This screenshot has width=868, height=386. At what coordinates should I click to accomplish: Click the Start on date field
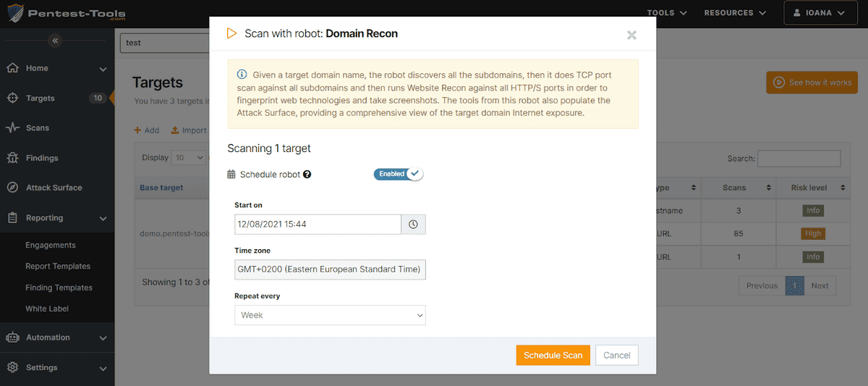click(x=318, y=225)
